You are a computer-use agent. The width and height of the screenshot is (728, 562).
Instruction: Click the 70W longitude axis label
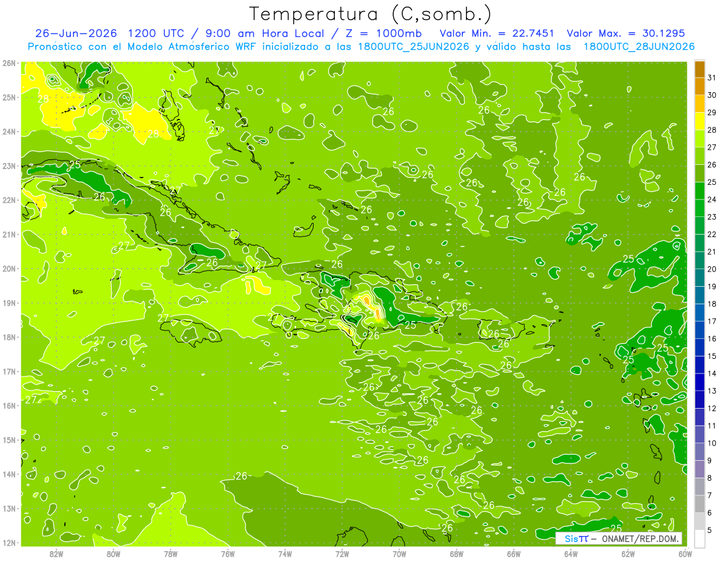click(399, 554)
